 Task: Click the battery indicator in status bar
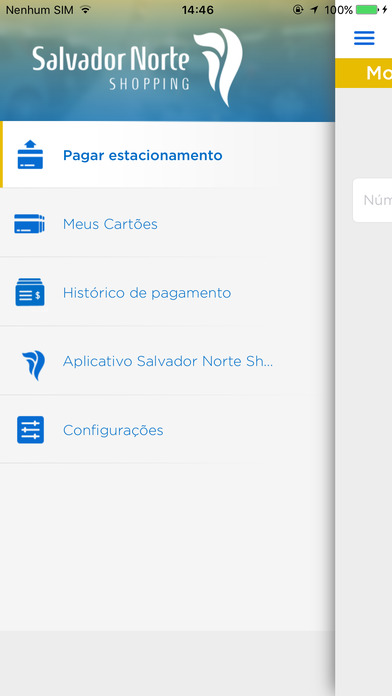pyautogui.click(x=367, y=10)
